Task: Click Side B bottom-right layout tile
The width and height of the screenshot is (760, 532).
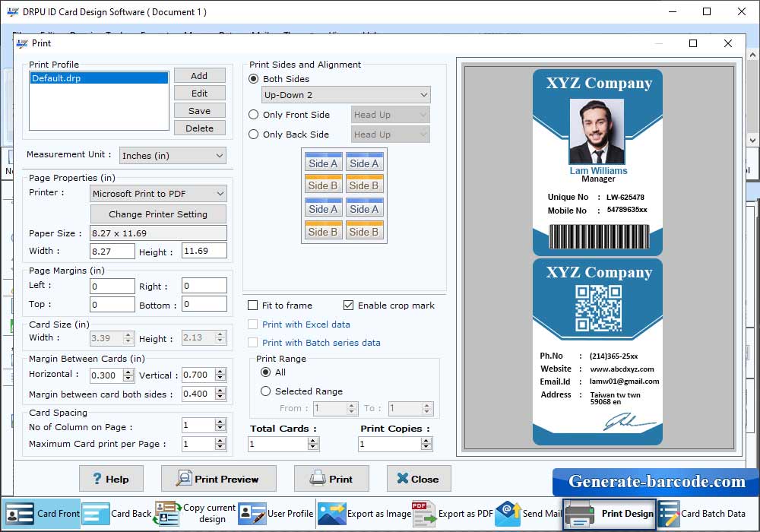Action: [x=364, y=230]
